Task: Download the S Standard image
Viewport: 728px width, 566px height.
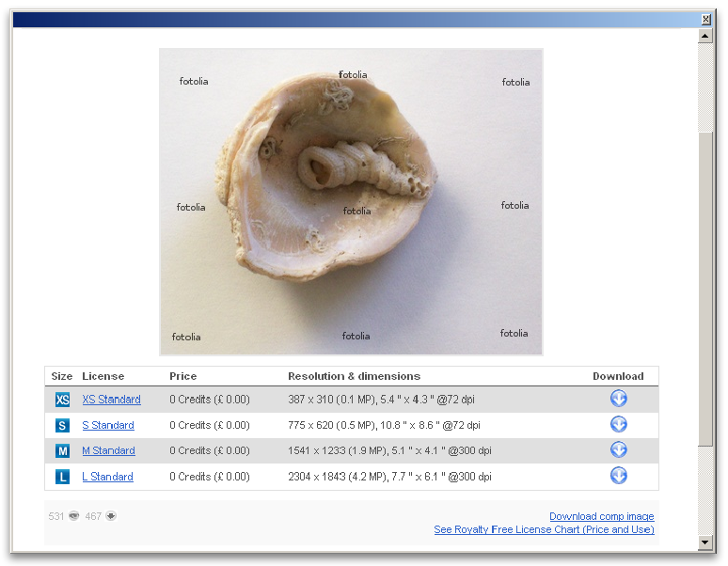Action: coord(619,424)
